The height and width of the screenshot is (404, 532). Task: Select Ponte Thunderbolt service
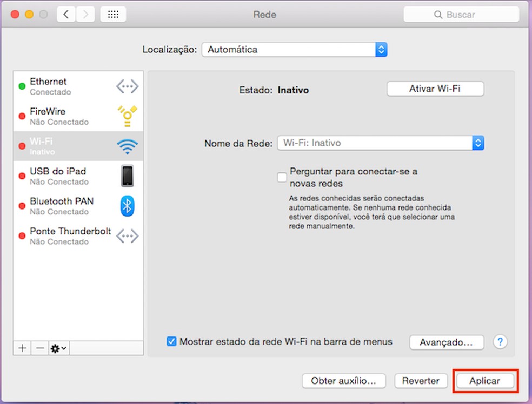(78, 236)
